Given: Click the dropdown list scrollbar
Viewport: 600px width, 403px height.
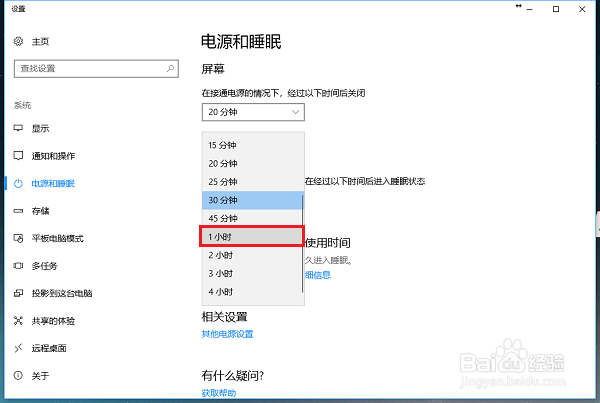Looking at the screenshot, I should point(302,244).
